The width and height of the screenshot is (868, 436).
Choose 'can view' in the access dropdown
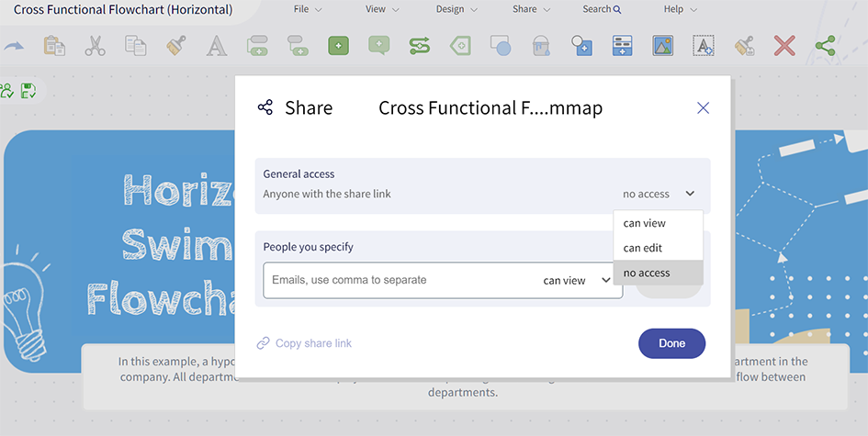tap(645, 223)
